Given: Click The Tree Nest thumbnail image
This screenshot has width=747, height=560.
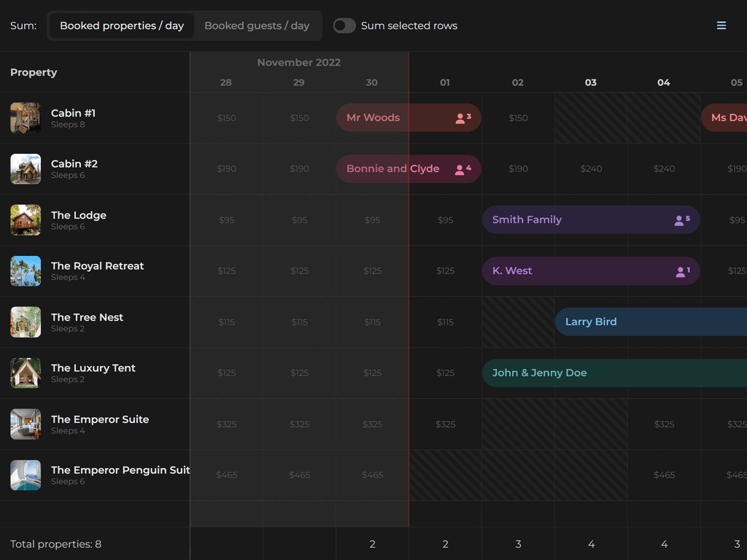Looking at the screenshot, I should point(26,322).
